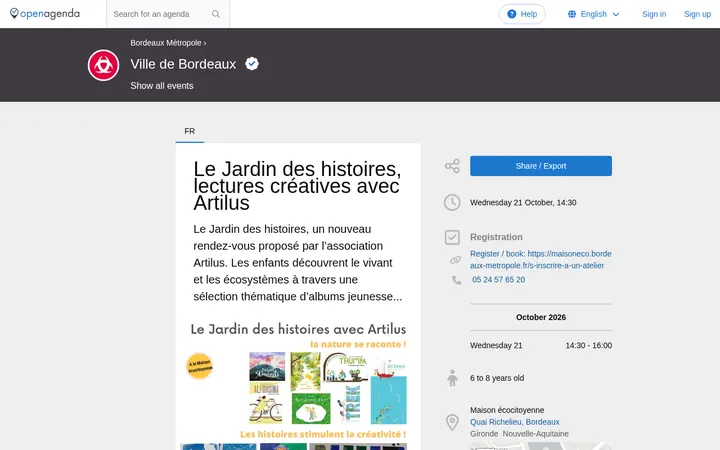Click the Gironde region text
This screenshot has width=720, height=450.
point(484,434)
